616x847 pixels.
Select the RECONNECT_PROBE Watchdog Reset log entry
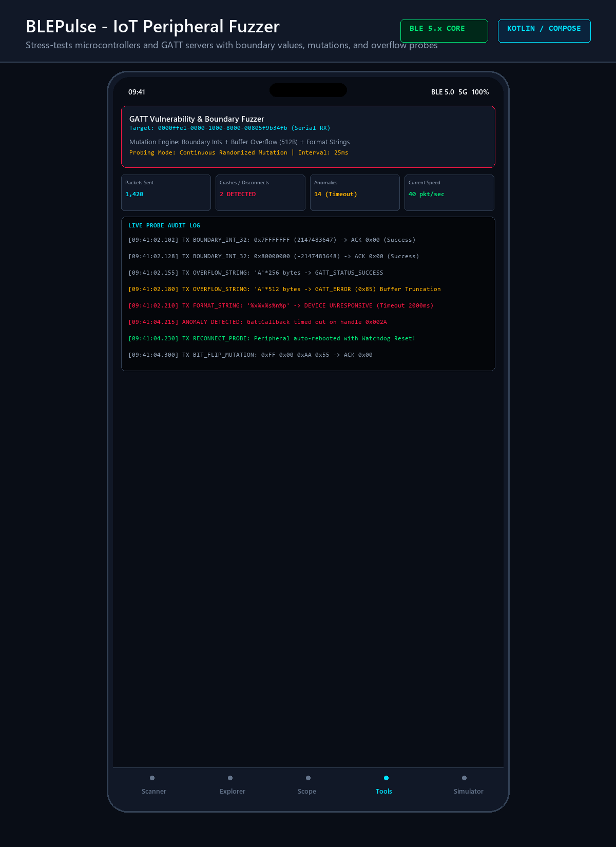[x=272, y=338]
